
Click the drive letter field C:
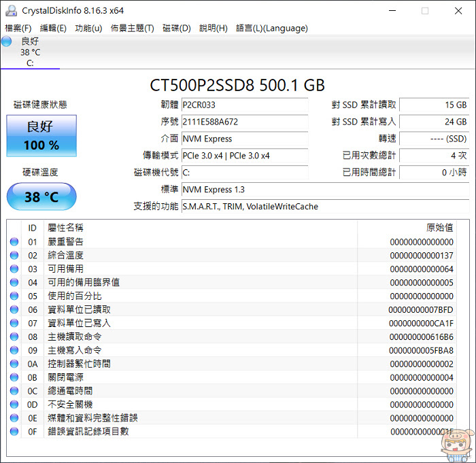245,173
